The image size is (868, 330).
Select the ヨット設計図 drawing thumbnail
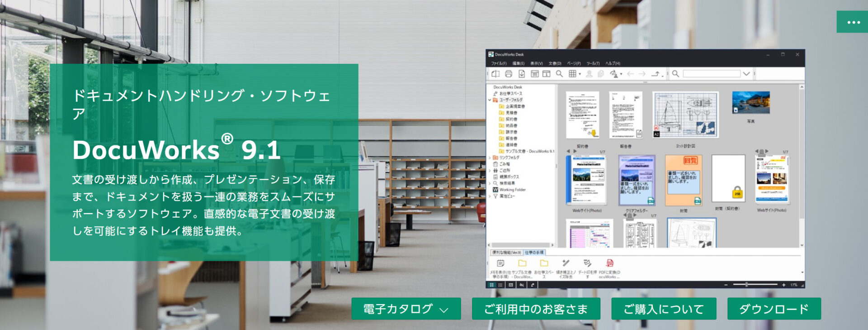pos(685,115)
